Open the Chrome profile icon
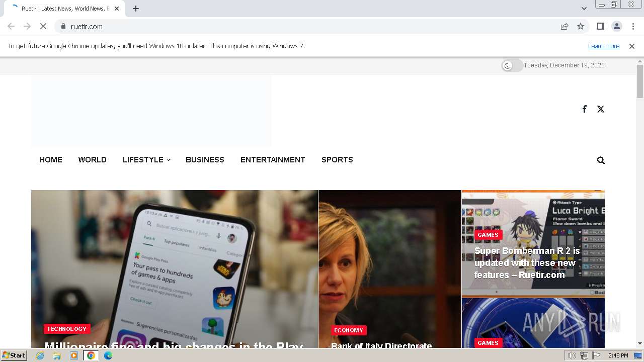Viewport: 644px width, 362px height. [x=616, y=26]
